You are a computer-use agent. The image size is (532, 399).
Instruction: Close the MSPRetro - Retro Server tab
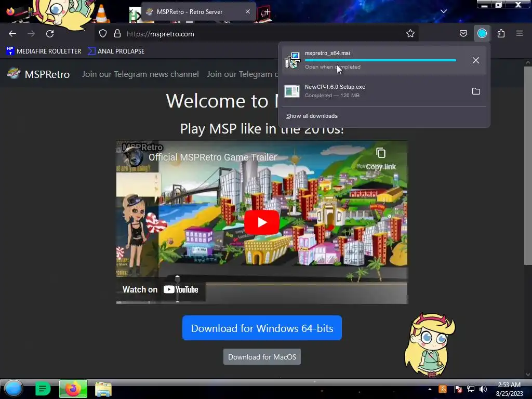(x=248, y=11)
